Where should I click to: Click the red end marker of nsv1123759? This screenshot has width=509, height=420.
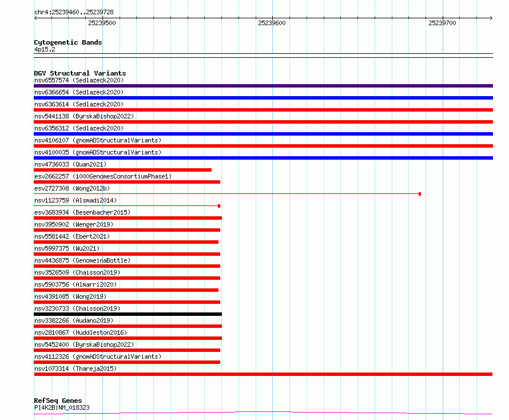click(x=219, y=206)
